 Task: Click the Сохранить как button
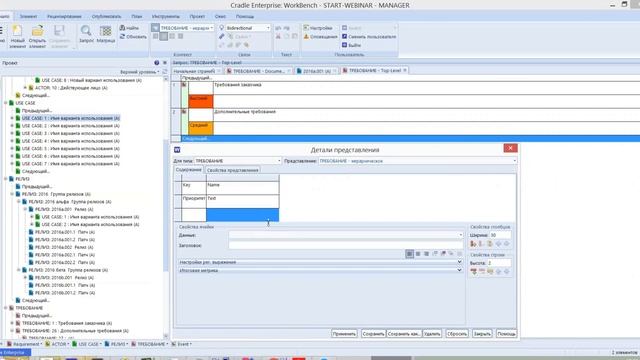coord(404,333)
